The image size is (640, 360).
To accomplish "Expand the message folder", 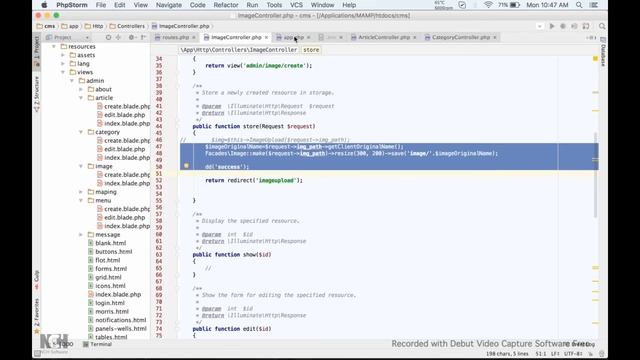I will click(x=81, y=235).
